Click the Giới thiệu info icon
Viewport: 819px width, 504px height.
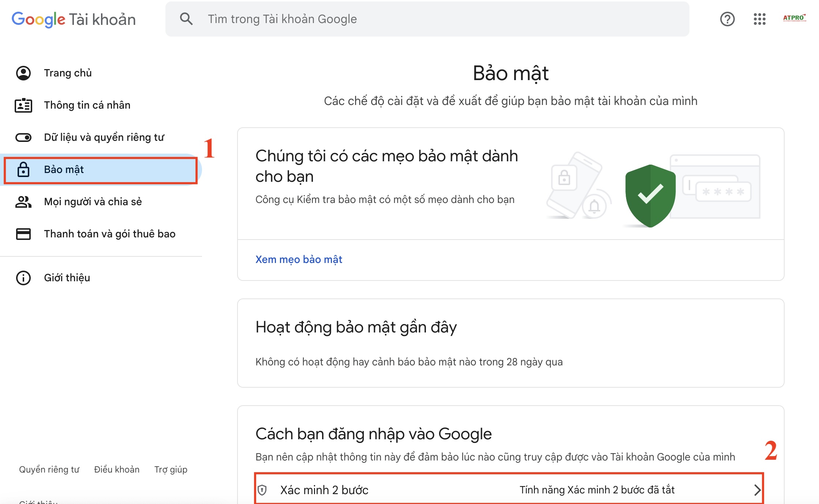pos(23,278)
